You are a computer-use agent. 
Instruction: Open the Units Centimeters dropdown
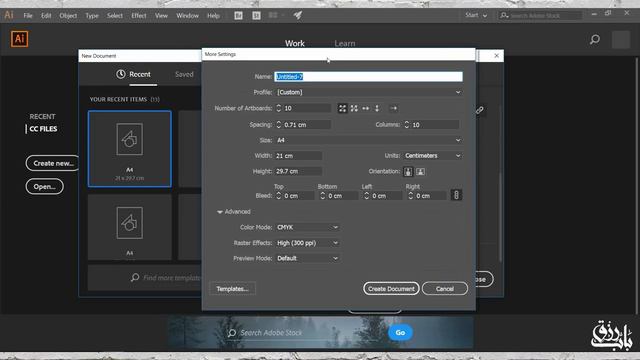click(433, 156)
